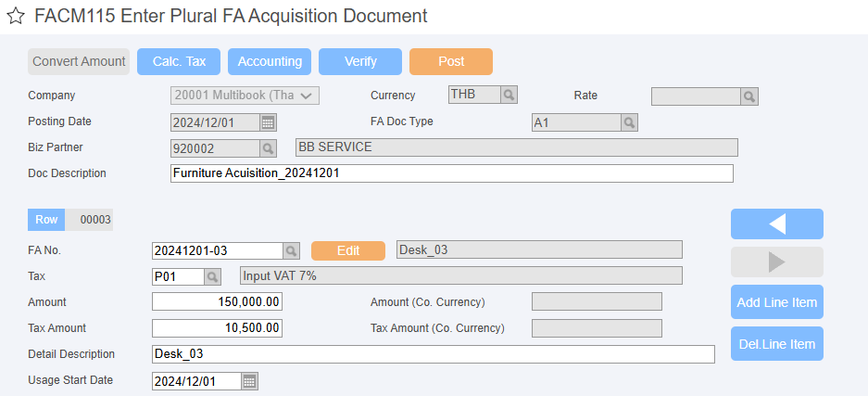The height and width of the screenshot is (396, 868).
Task: Go to next row with right arrow
Action: pyautogui.click(x=776, y=262)
